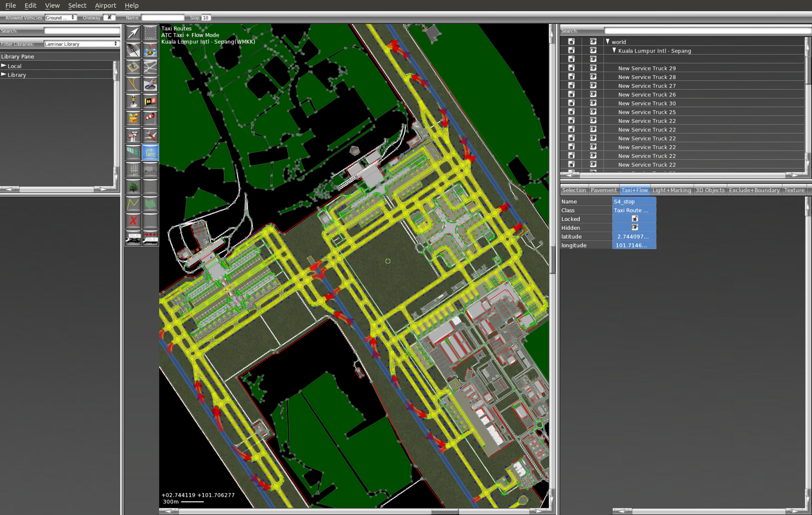Hide the New Service Truck 29 item
The image size is (812, 515).
(x=593, y=68)
